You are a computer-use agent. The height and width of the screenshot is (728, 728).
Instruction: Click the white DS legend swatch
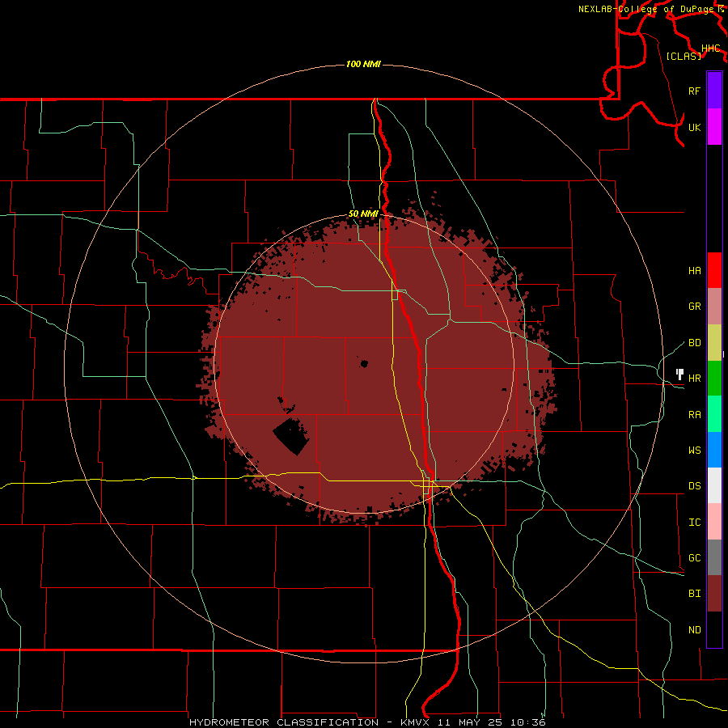coord(714,485)
